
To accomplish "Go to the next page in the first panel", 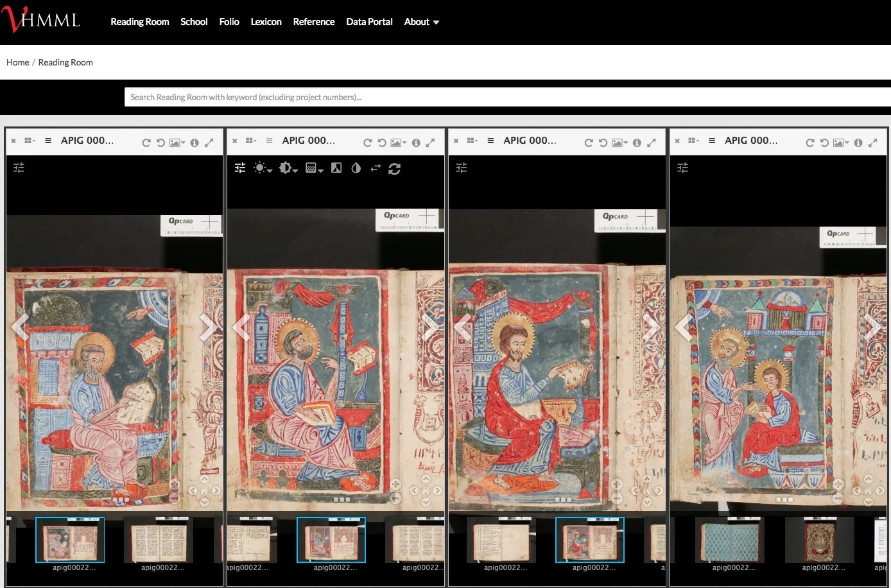I will (x=208, y=327).
